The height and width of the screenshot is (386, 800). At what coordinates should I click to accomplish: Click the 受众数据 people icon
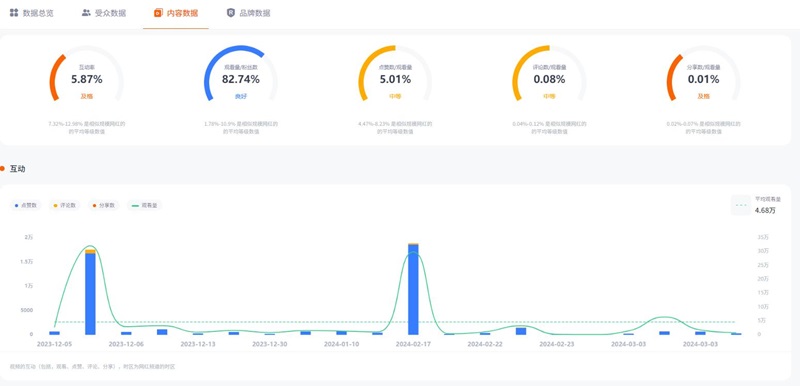pos(86,13)
